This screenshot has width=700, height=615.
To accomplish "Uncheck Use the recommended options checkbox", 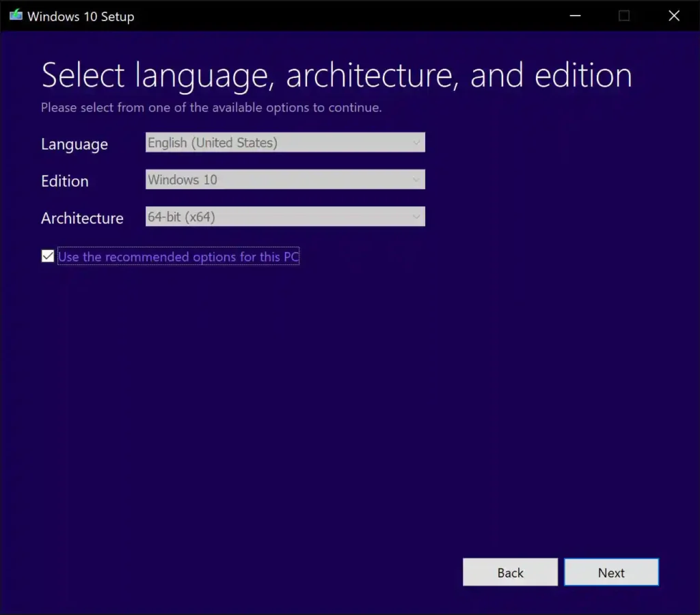I will click(48, 256).
